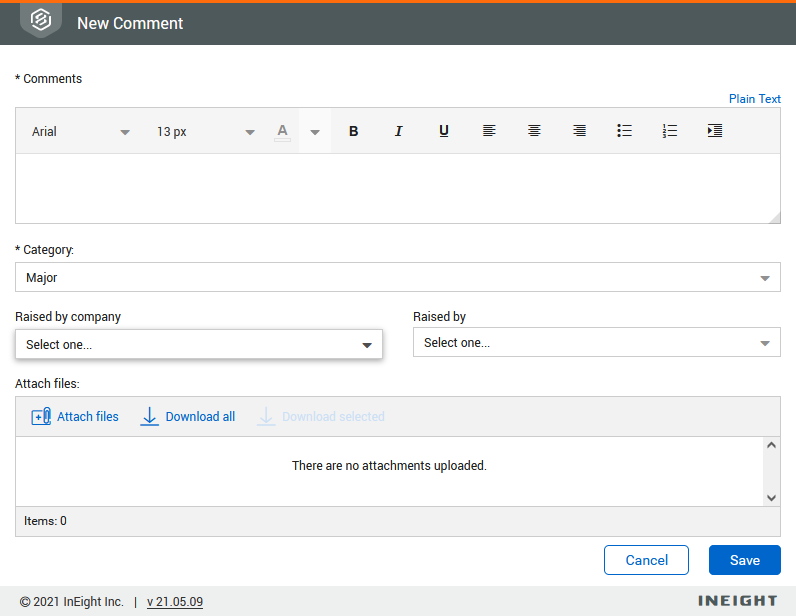Viewport: 796px width, 616px height.
Task: Open the Raised by company dropdown
Action: pyautogui.click(x=198, y=344)
